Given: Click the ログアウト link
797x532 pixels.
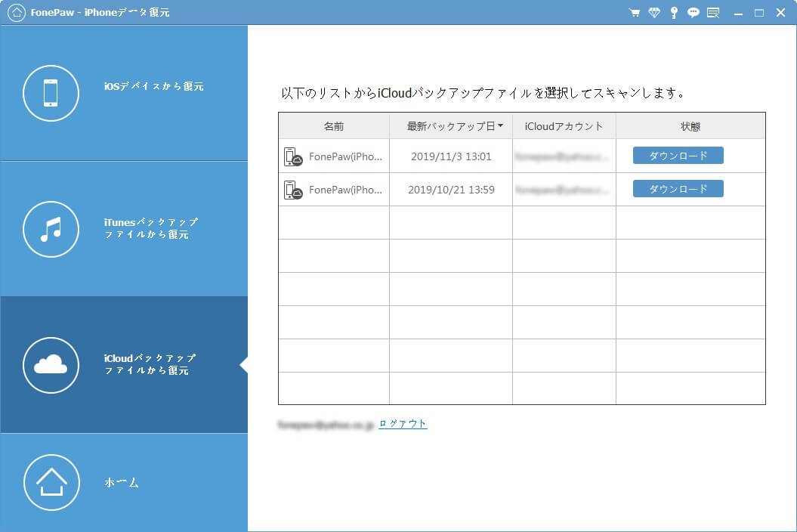Looking at the screenshot, I should pos(403,424).
